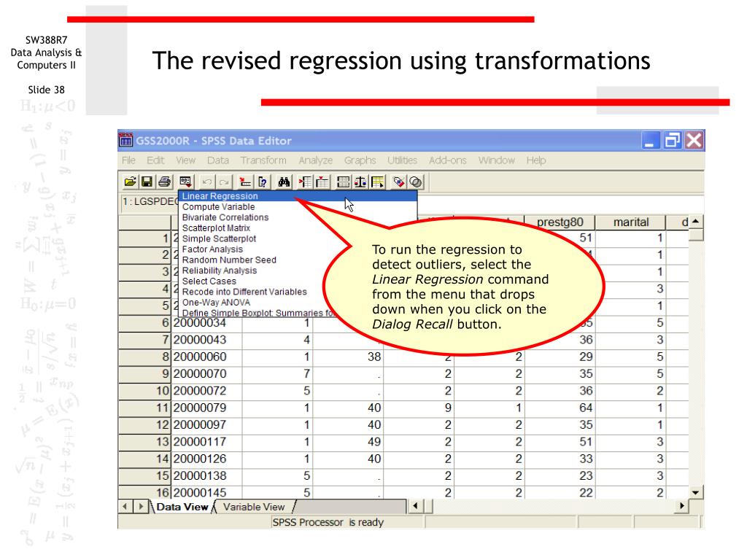Viewport: 747px width, 560px height.
Task: Minimize the SPSS Data Editor window
Action: (x=649, y=141)
